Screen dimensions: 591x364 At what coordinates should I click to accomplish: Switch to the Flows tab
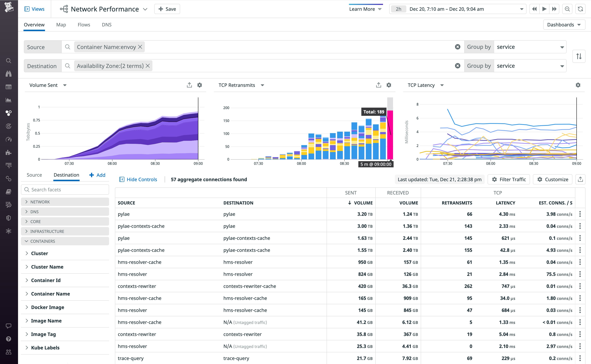(84, 25)
